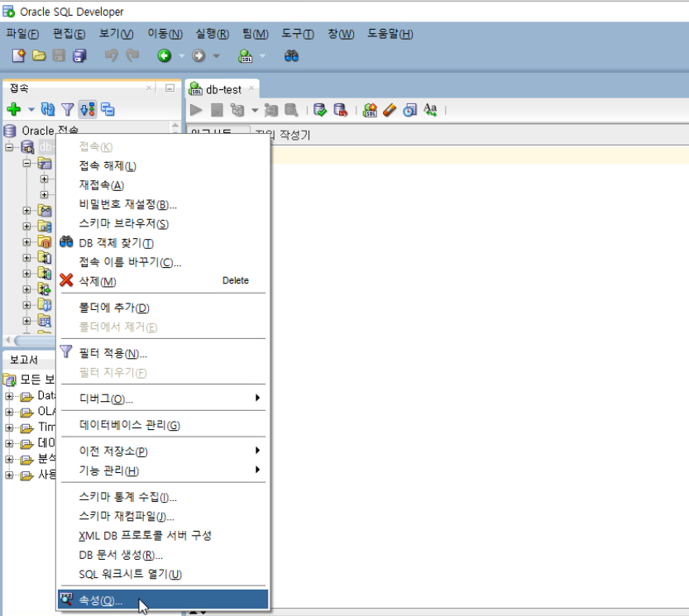The height and width of the screenshot is (616, 689).
Task: Choose 데이터베이스 관리(G) entry
Action: tap(163, 425)
